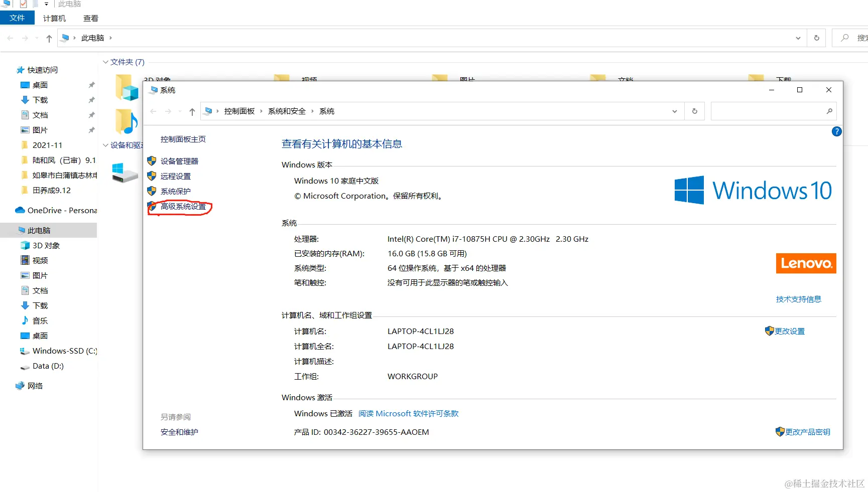Viewport: 868px width, 492px height.
Task: Open Device Manager (设备管理器) link
Action: 179,161
